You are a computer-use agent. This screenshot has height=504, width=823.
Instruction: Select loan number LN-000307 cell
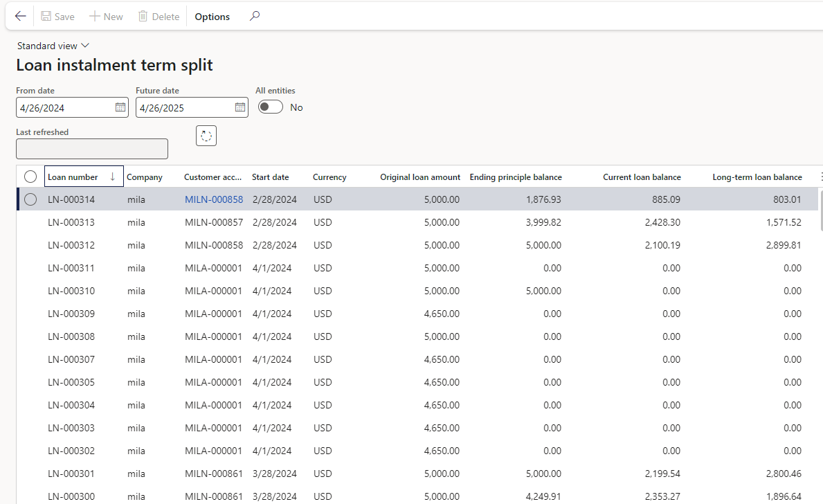click(x=71, y=359)
